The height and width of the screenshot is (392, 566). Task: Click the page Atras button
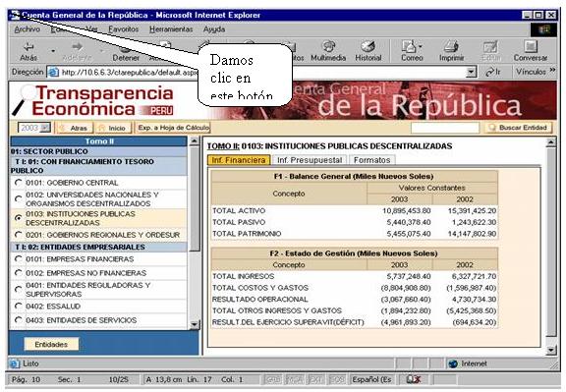coord(74,128)
